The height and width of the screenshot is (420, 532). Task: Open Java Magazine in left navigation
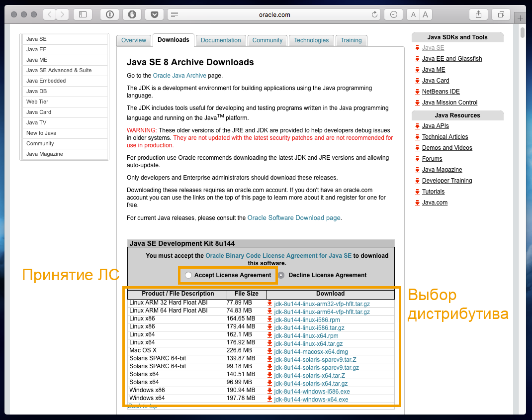click(65, 154)
